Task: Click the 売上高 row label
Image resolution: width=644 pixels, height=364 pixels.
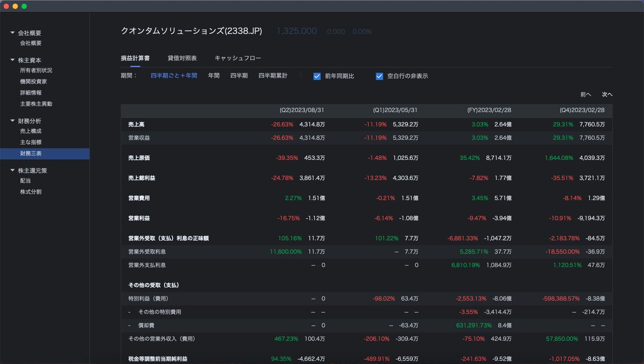Action: point(136,124)
